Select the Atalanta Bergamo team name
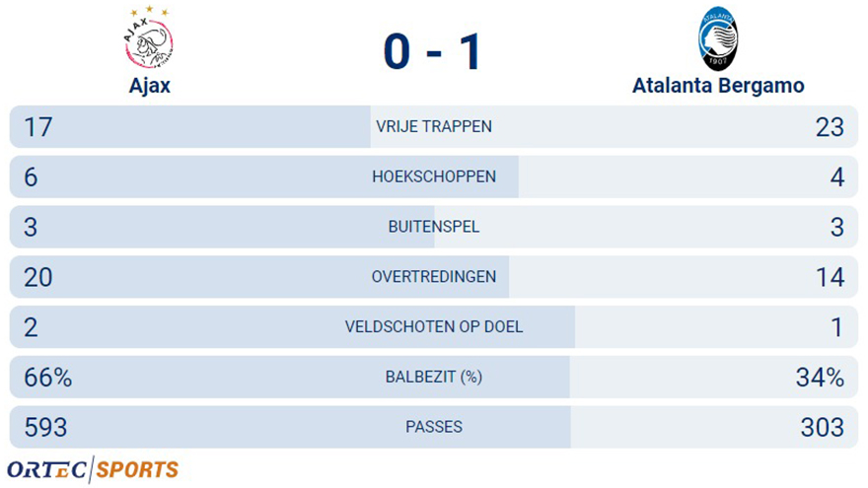This screenshot has width=868, height=488. [x=718, y=86]
